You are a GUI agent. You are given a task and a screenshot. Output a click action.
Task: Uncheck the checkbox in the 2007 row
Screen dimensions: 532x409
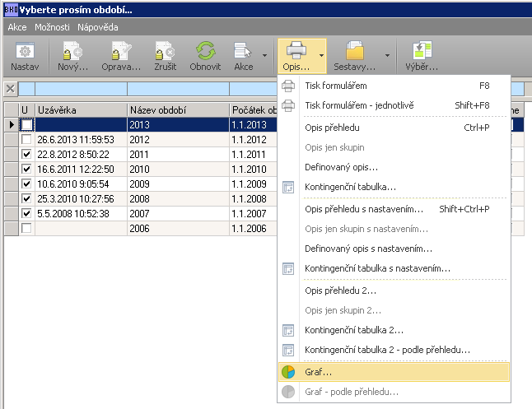26,213
